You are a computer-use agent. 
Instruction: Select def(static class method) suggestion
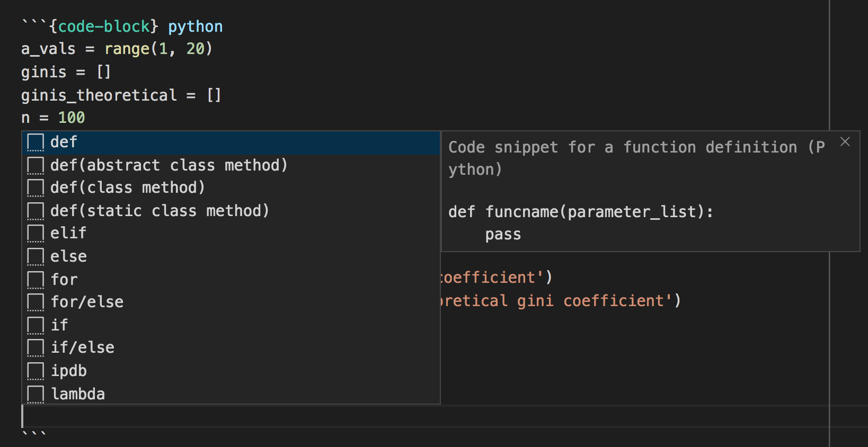pos(160,211)
